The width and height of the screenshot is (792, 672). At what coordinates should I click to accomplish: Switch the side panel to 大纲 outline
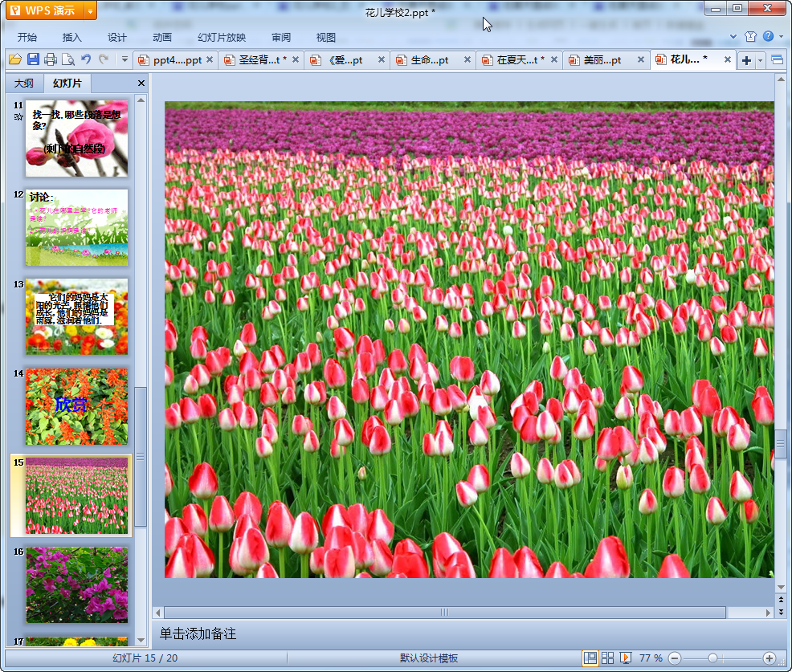coord(24,83)
